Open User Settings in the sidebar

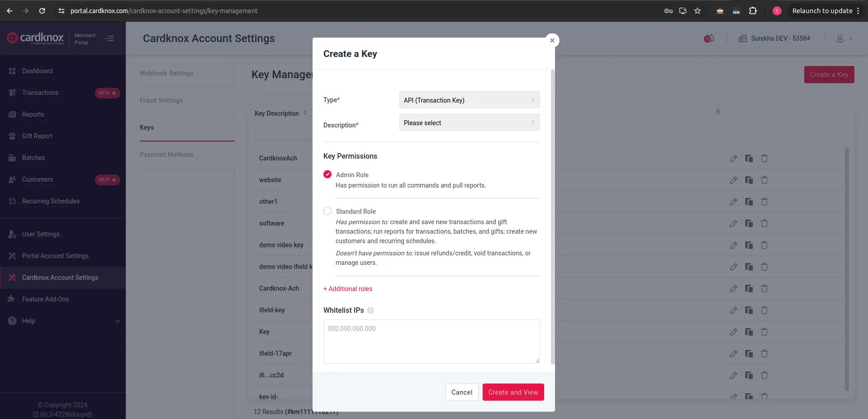pos(41,234)
